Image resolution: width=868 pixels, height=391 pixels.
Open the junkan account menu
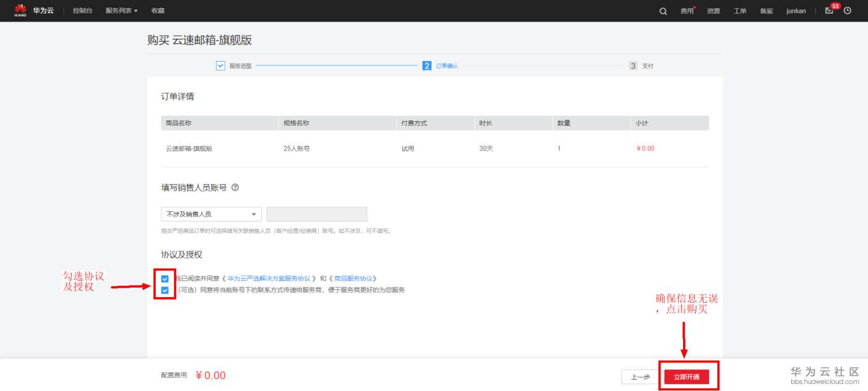click(x=796, y=11)
